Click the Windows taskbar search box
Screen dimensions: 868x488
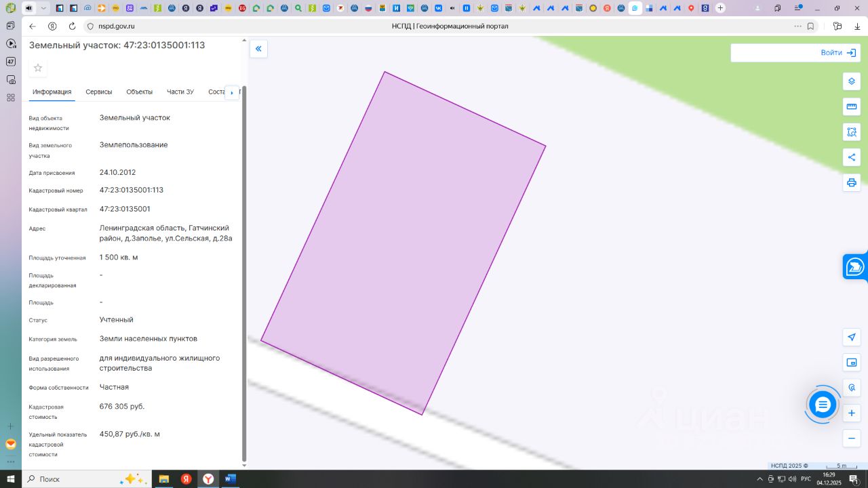[87, 479]
